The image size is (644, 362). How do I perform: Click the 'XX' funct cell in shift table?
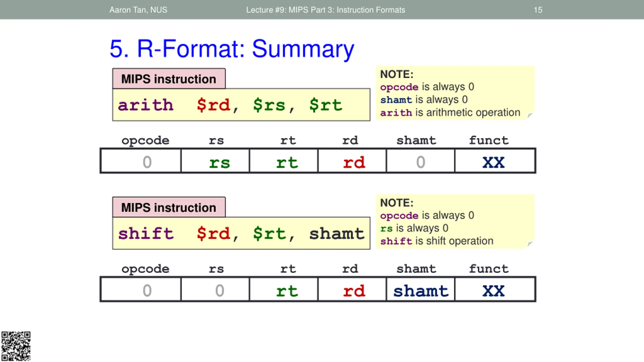point(495,290)
